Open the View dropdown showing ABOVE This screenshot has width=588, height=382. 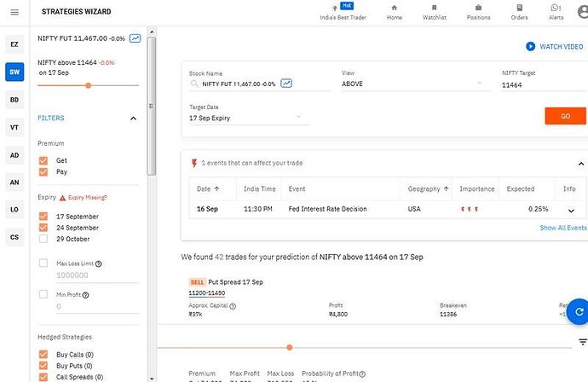(x=412, y=84)
